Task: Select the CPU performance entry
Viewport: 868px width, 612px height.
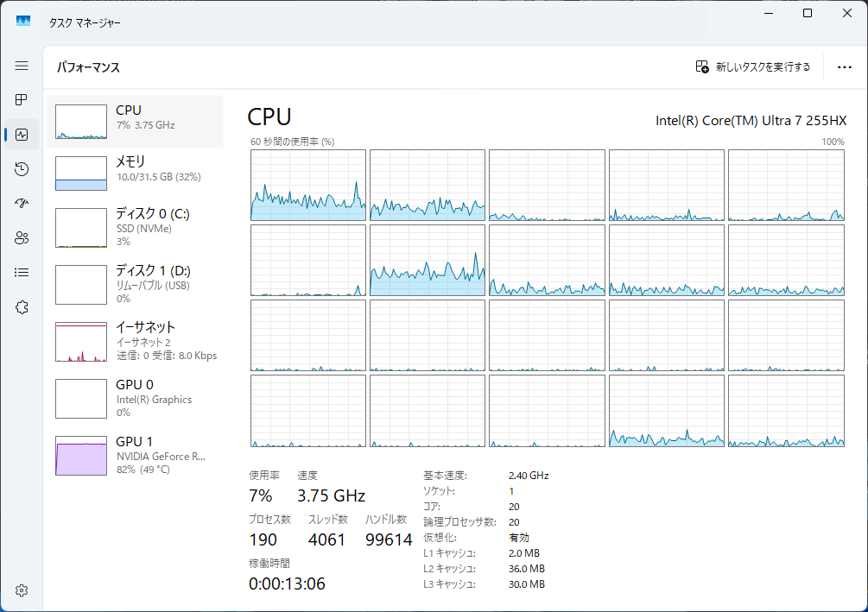Action: pos(135,122)
